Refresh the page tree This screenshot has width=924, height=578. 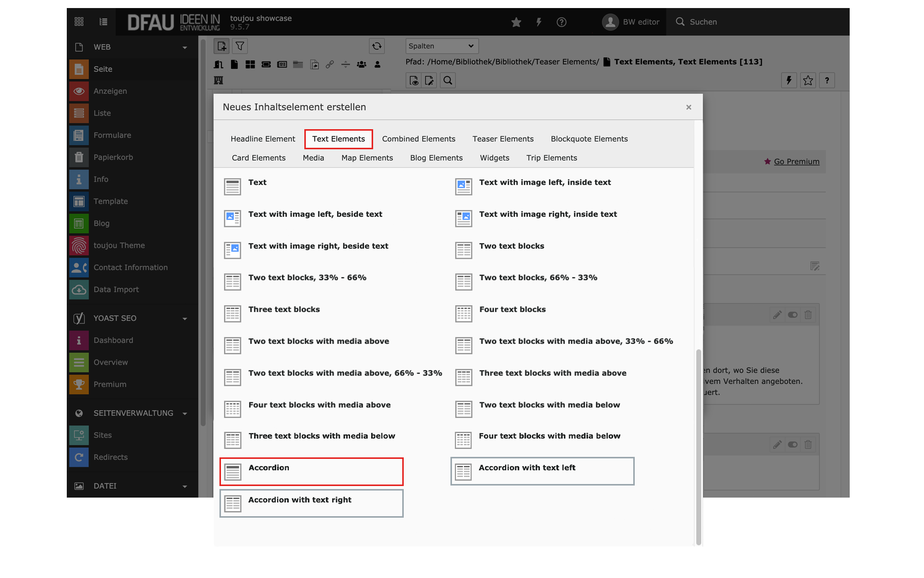(x=377, y=46)
